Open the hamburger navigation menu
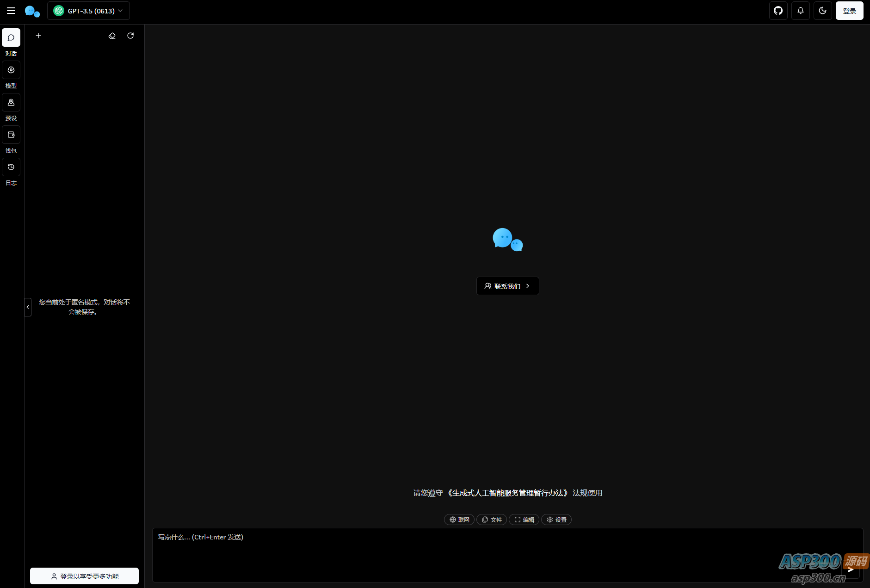The image size is (870, 588). [x=11, y=11]
